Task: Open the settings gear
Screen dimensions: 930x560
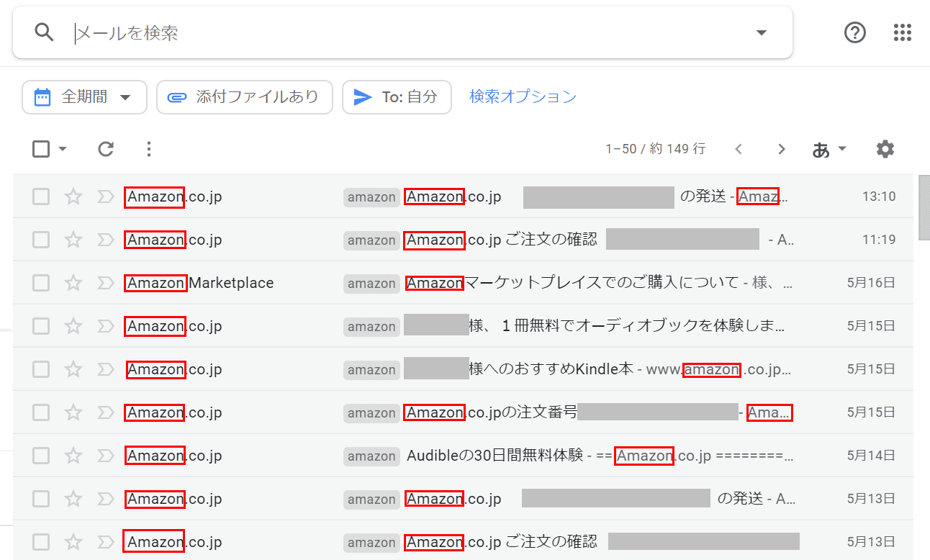Action: coord(885,149)
